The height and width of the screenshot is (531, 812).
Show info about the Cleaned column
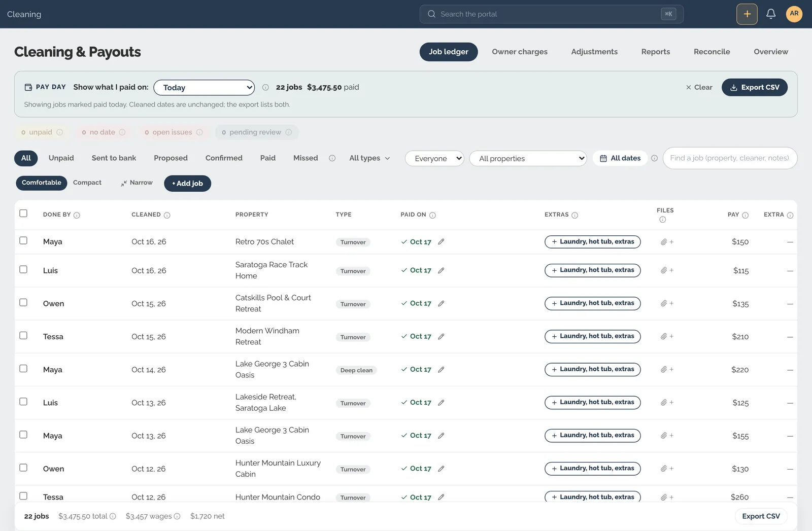point(167,215)
